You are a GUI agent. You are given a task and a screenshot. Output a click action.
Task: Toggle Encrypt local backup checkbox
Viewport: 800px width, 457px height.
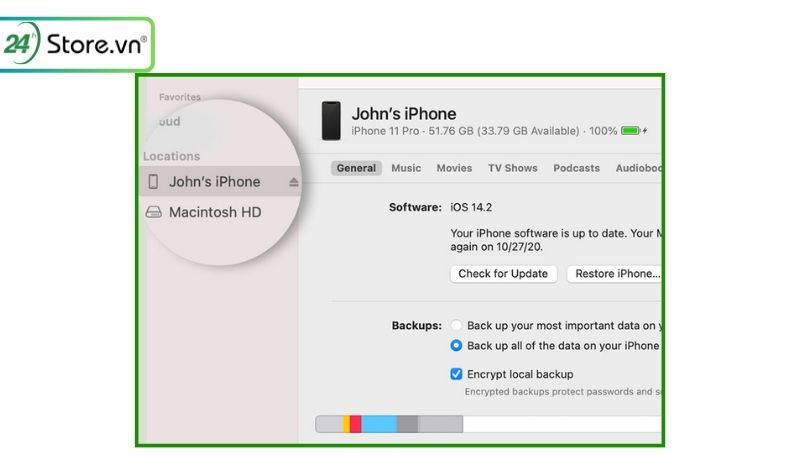(456, 374)
